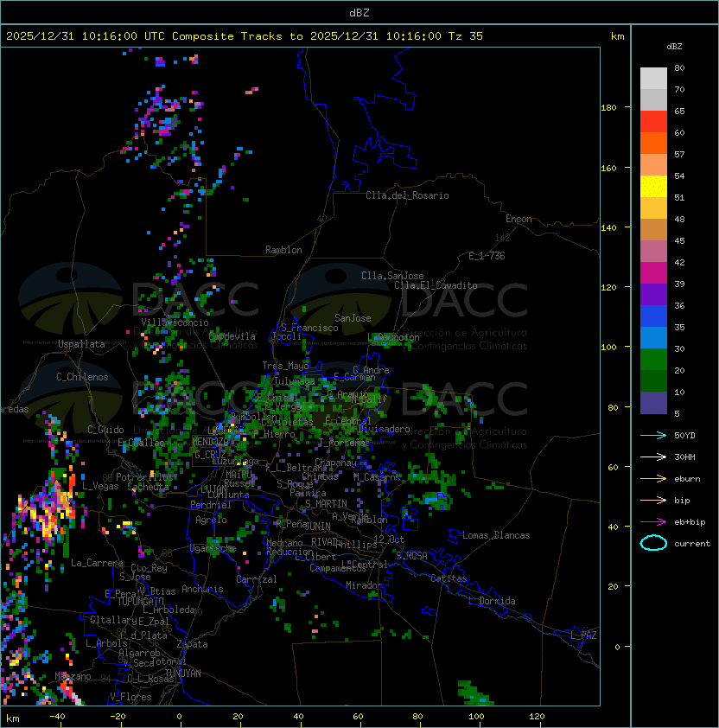Click the 'eb+bip' legend label
Screen dimensions: 719x728
pyautogui.click(x=690, y=522)
